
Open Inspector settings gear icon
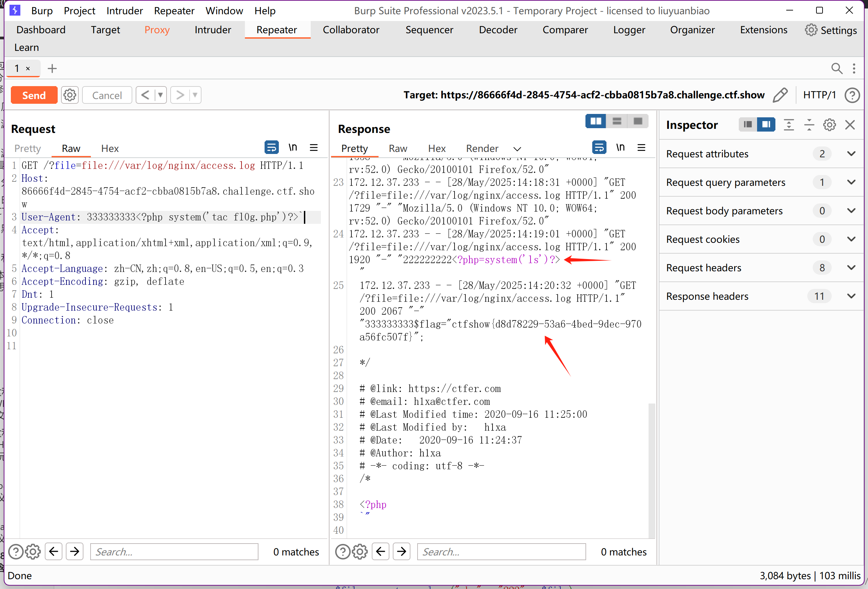point(829,125)
